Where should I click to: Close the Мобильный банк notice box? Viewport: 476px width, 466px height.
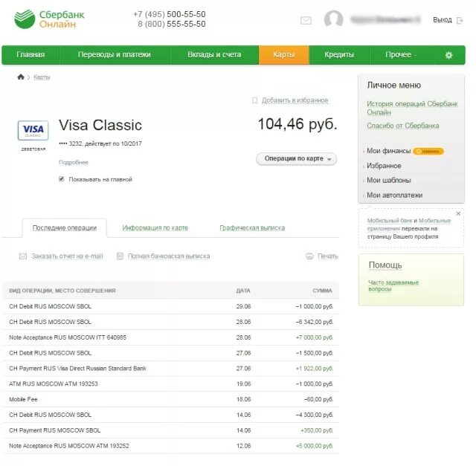click(x=458, y=213)
